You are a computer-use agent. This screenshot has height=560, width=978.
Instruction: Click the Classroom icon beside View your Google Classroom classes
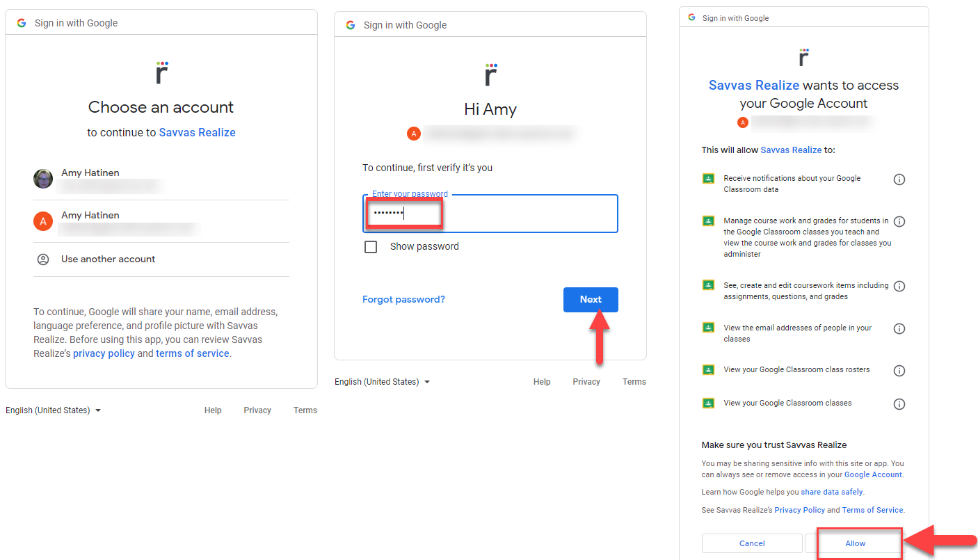click(708, 402)
